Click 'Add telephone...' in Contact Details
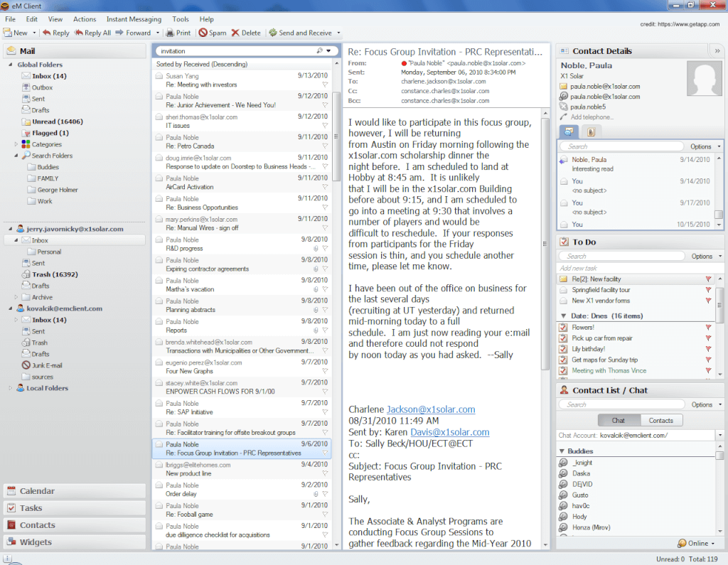The image size is (728, 565). point(591,117)
